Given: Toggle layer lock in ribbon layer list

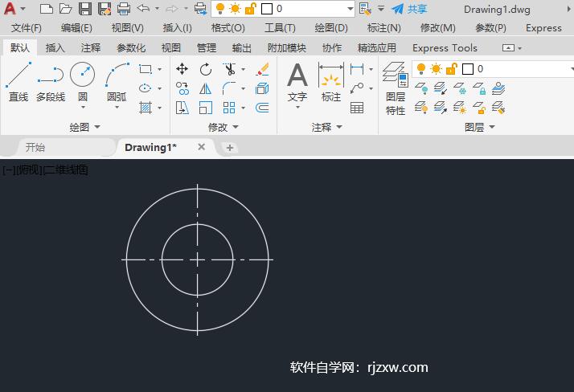Looking at the screenshot, I should [x=451, y=68].
